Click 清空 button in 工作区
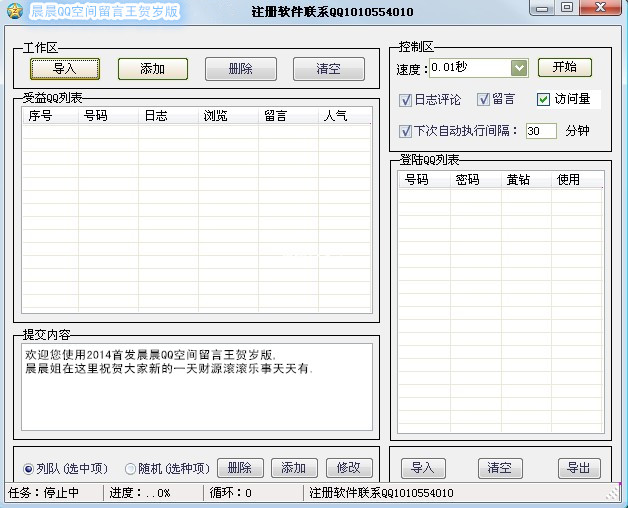This screenshot has height=508, width=628. point(329,69)
